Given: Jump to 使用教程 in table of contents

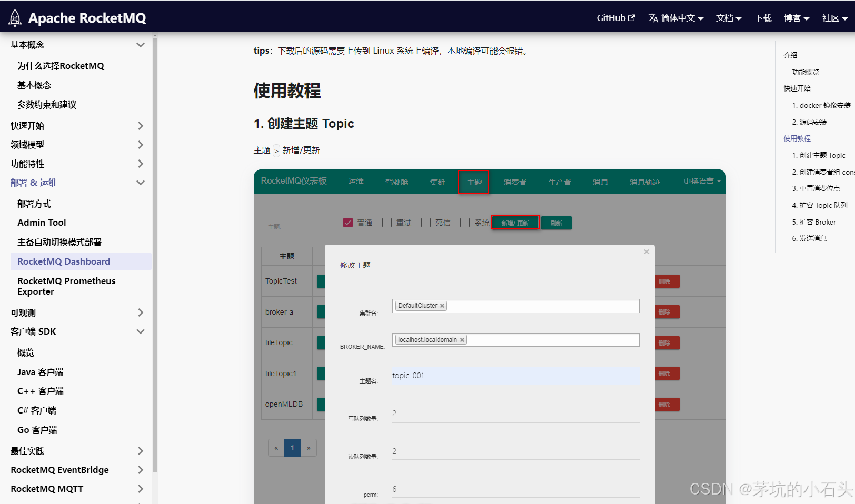Looking at the screenshot, I should click(797, 138).
